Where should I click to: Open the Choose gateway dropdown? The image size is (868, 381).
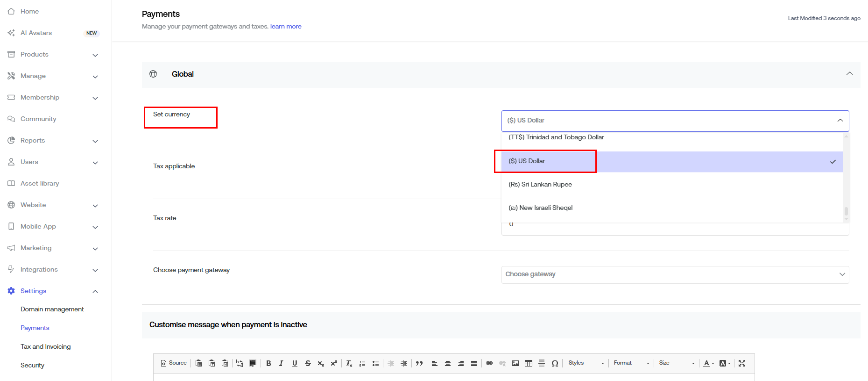click(x=675, y=274)
